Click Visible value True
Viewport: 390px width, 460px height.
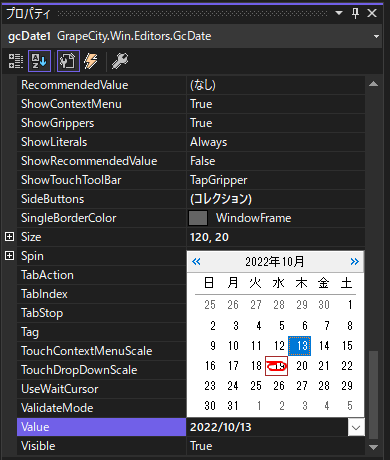pyautogui.click(x=201, y=446)
